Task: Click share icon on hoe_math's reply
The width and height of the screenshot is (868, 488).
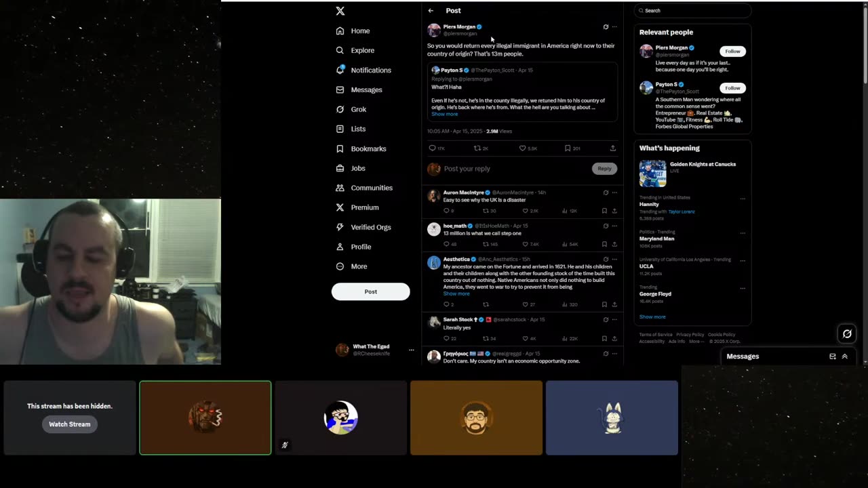Action: point(614,244)
